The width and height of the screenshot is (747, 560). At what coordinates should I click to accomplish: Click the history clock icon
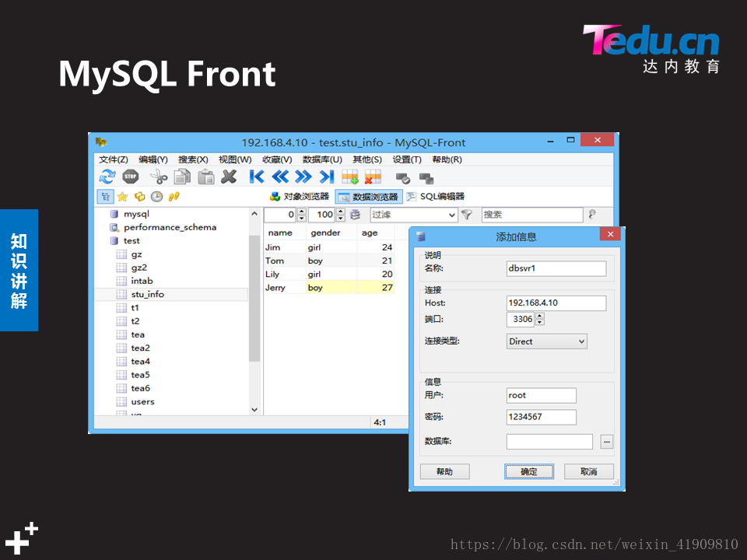pyautogui.click(x=156, y=196)
